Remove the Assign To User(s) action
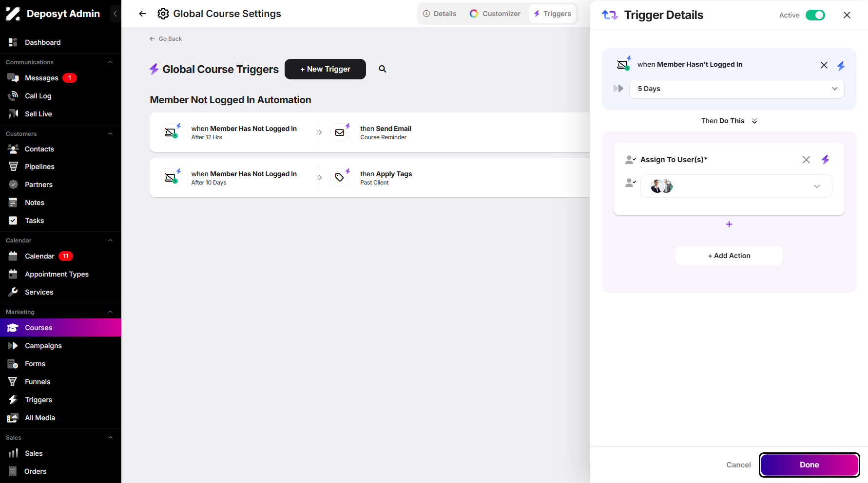The height and width of the screenshot is (483, 868). [806, 160]
